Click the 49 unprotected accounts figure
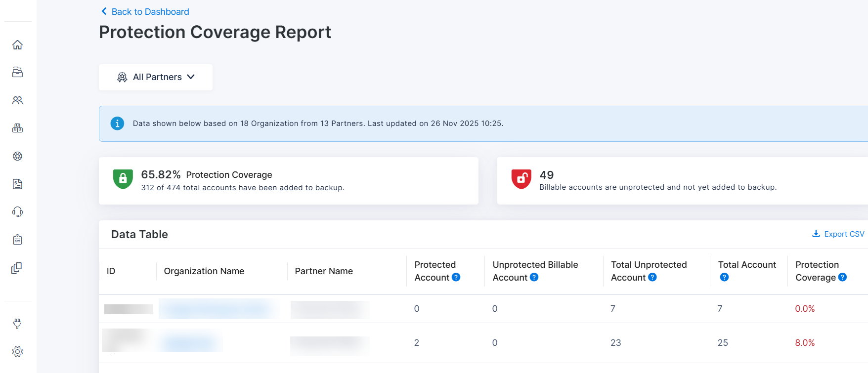The width and height of the screenshot is (868, 373). tap(547, 175)
